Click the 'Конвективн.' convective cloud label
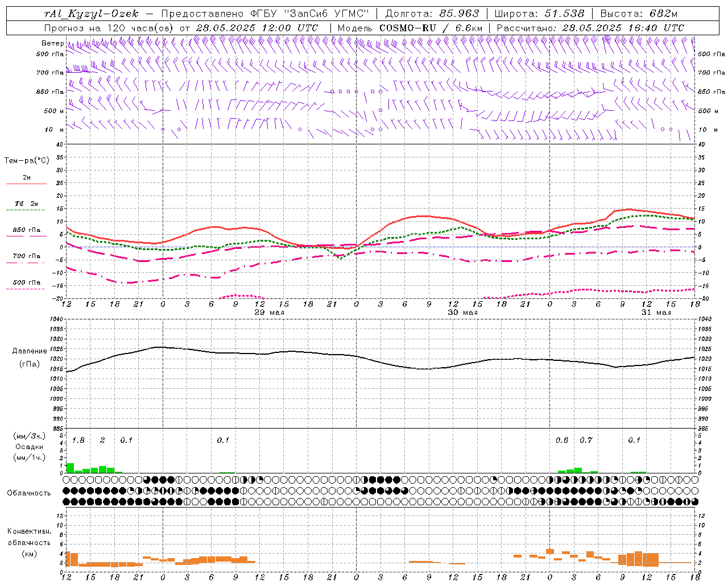Image resolution: width=728 pixels, height=582 pixels. pos(29,531)
